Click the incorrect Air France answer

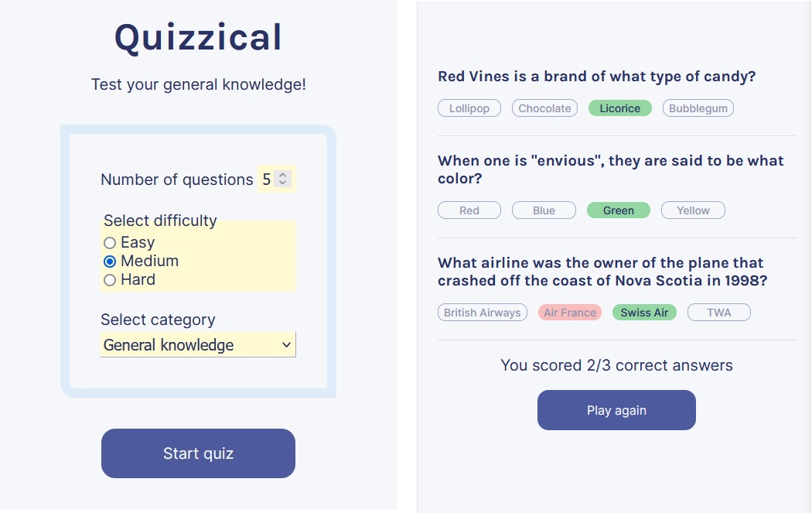point(569,312)
